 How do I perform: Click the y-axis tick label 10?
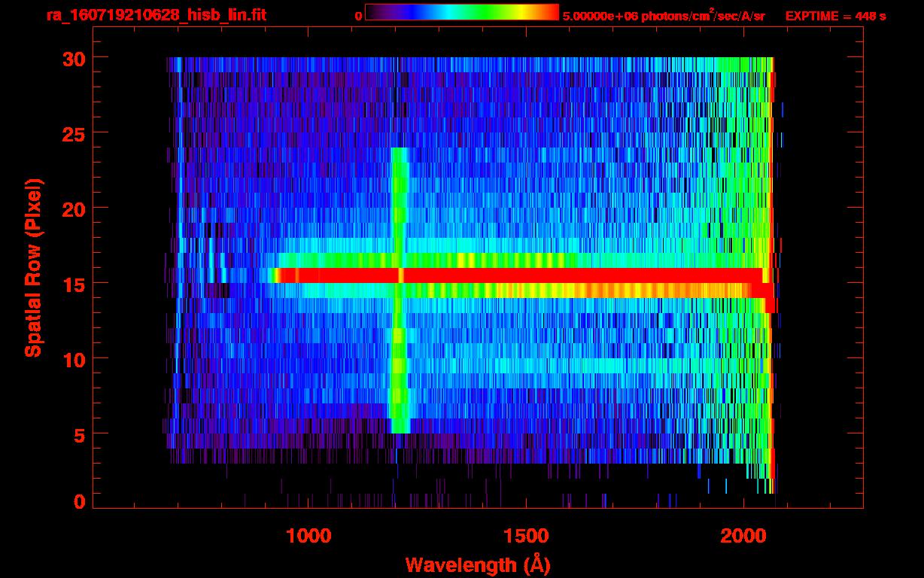coord(73,359)
